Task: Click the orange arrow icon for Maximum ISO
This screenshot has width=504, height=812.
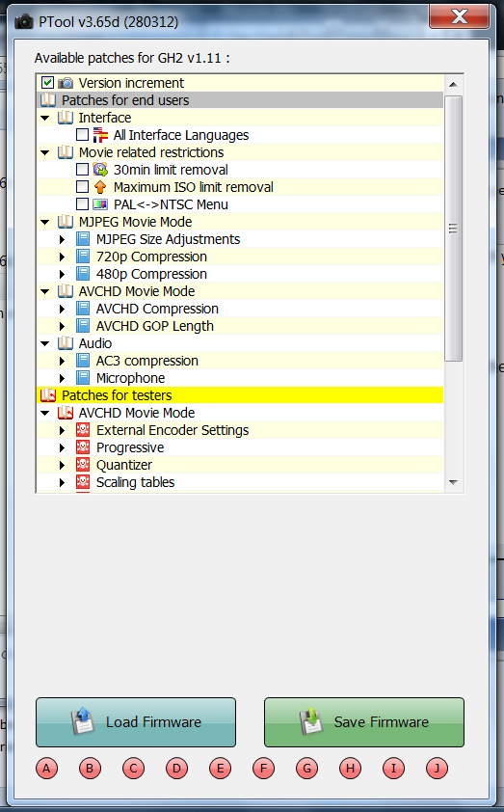Action: pos(100,187)
